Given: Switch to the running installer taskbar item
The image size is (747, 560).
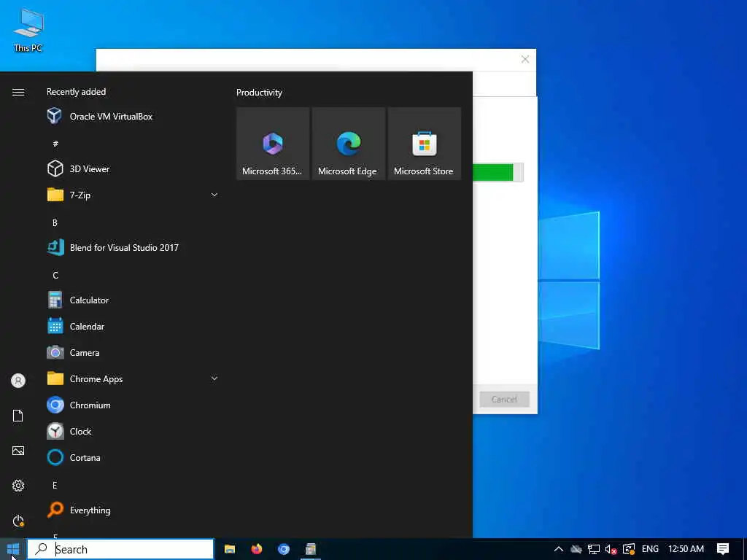Looking at the screenshot, I should pyautogui.click(x=311, y=549).
